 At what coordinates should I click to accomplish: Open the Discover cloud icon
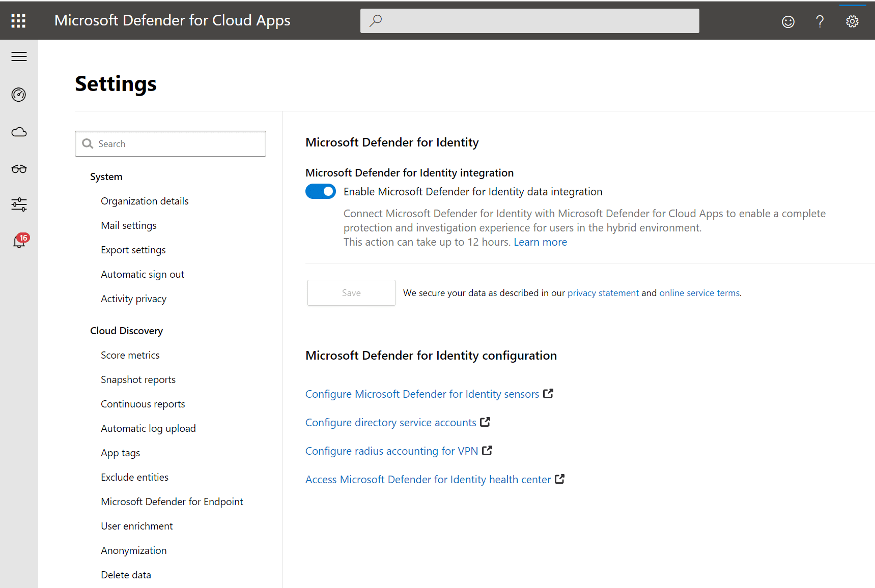click(19, 132)
